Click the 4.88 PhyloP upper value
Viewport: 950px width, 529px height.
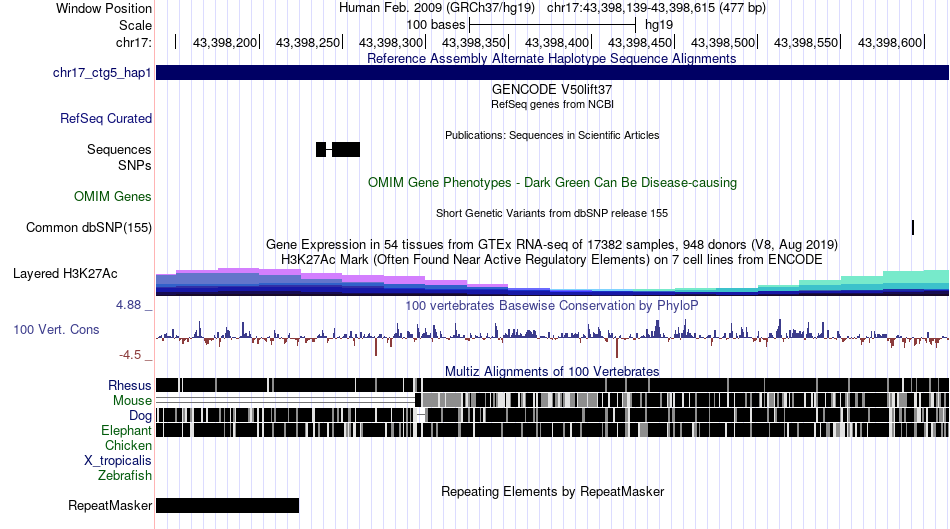click(128, 305)
